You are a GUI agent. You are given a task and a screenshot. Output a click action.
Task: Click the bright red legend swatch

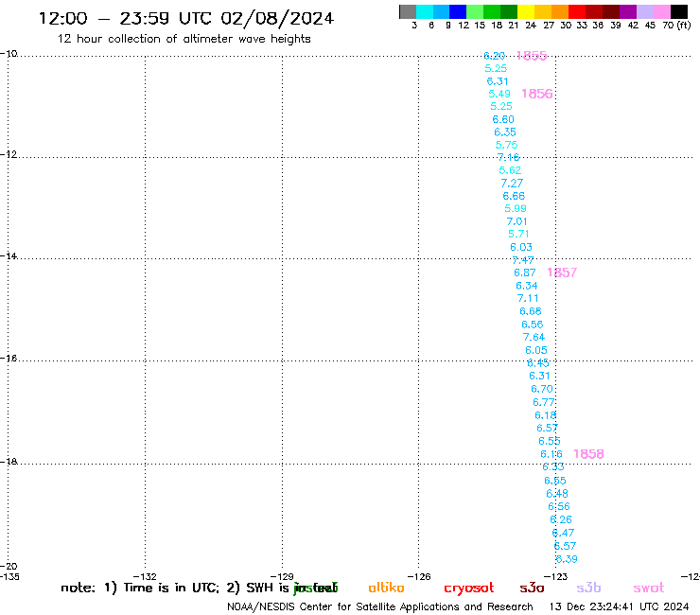click(577, 11)
